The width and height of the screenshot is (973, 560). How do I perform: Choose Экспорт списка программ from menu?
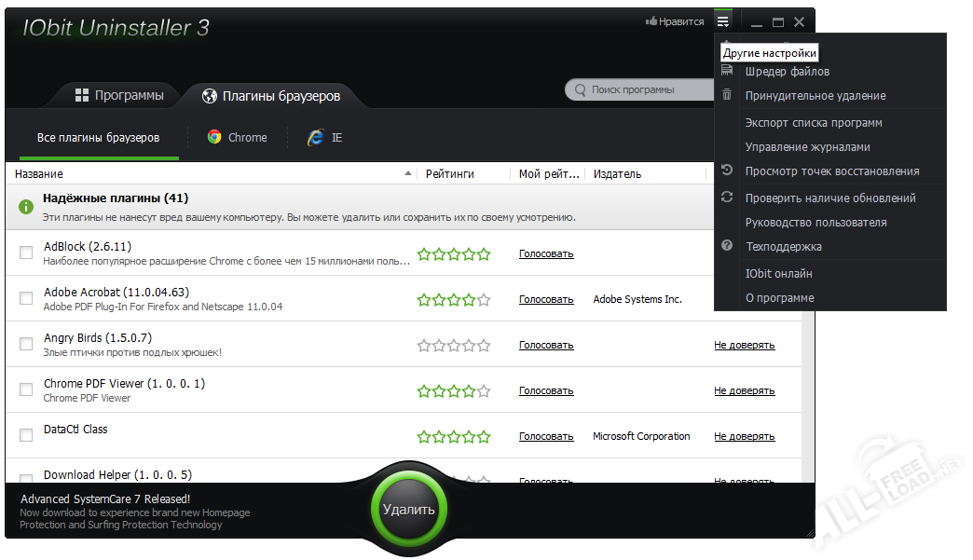pos(814,122)
